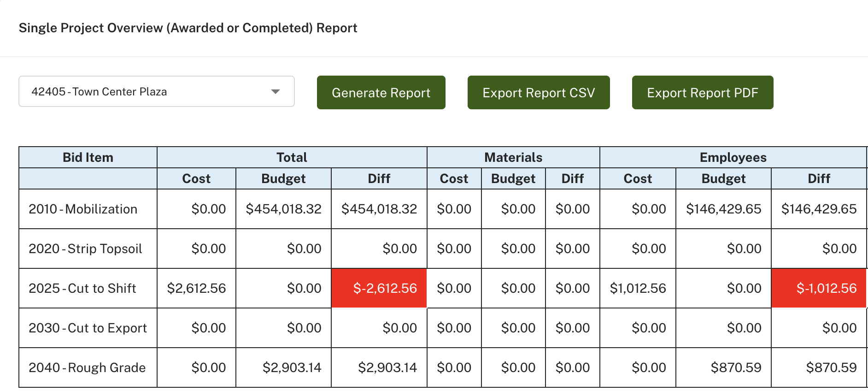Click the Single Project Overview report title
The height and width of the screenshot is (391, 868).
[188, 28]
